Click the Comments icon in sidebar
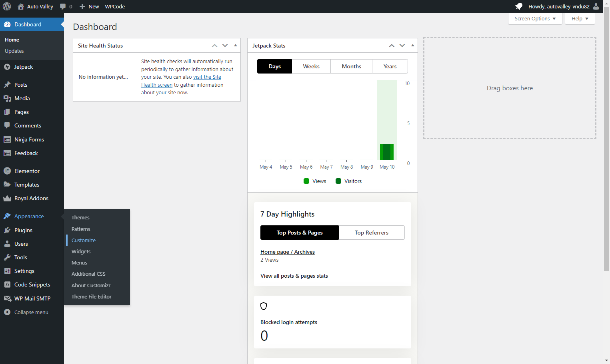The height and width of the screenshot is (364, 610). 7,125
